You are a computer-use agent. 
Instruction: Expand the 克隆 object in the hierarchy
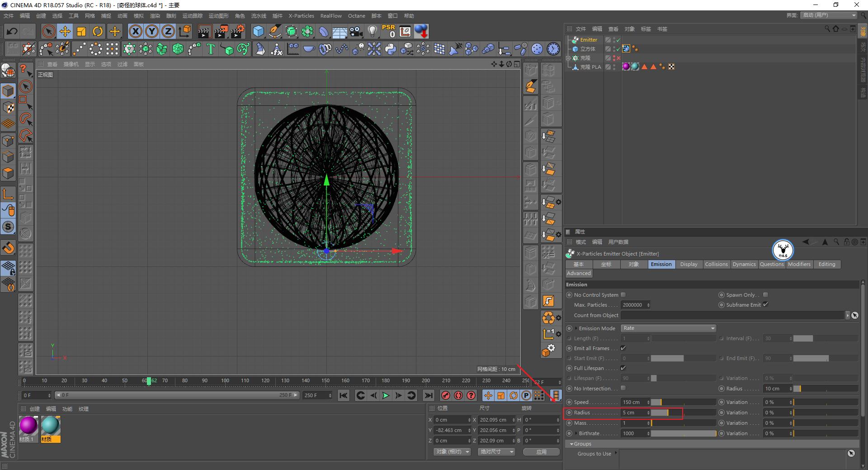tap(569, 58)
